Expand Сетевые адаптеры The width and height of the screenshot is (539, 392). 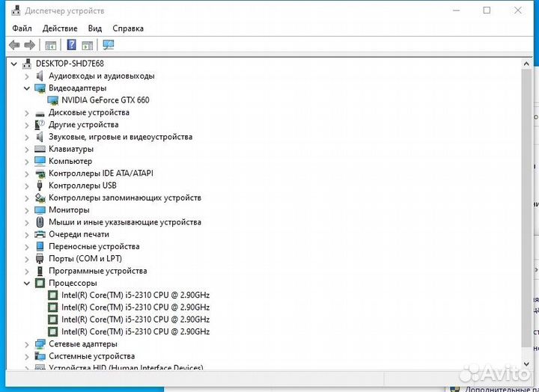point(27,344)
